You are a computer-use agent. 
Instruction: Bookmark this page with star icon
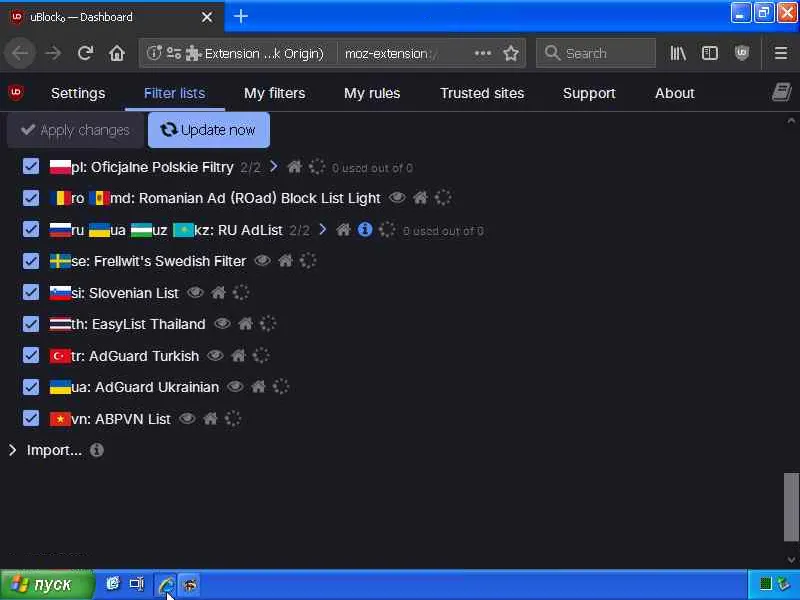[x=511, y=53]
